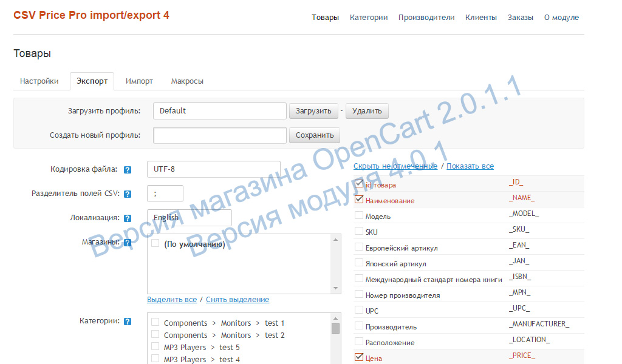
Task: Check the UPC field checkbox
Action: (x=359, y=310)
